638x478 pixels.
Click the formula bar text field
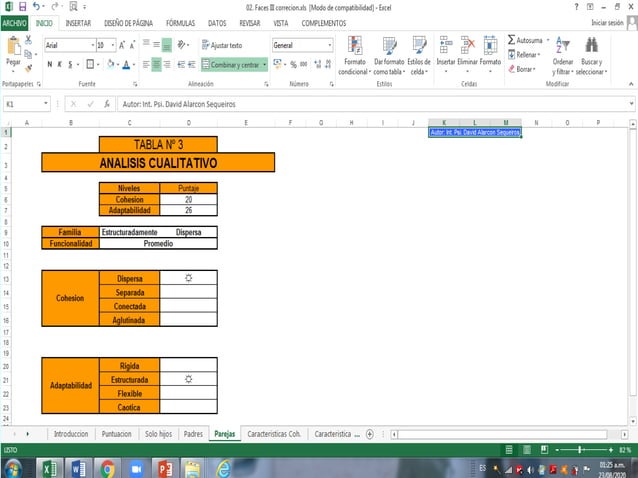coord(374,104)
